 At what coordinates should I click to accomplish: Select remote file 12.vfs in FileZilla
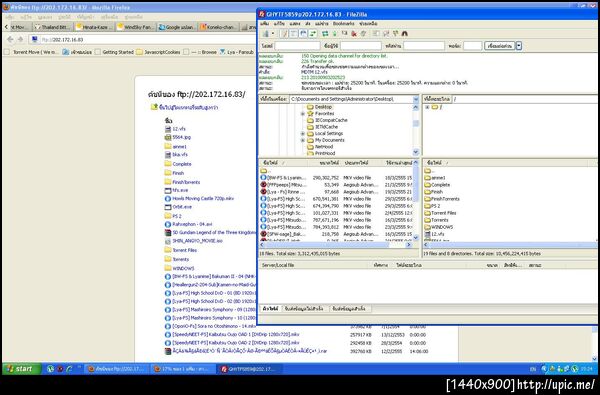434,234
